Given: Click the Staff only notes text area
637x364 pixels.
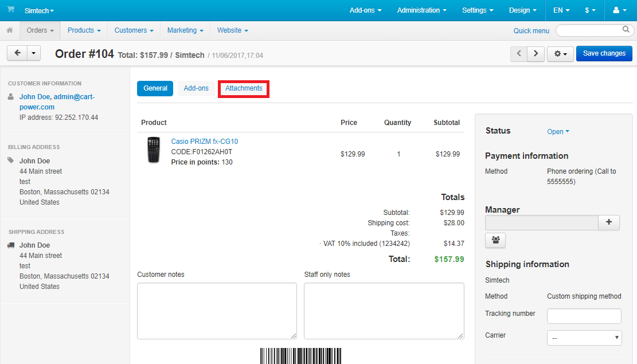Looking at the screenshot, I should [x=384, y=311].
